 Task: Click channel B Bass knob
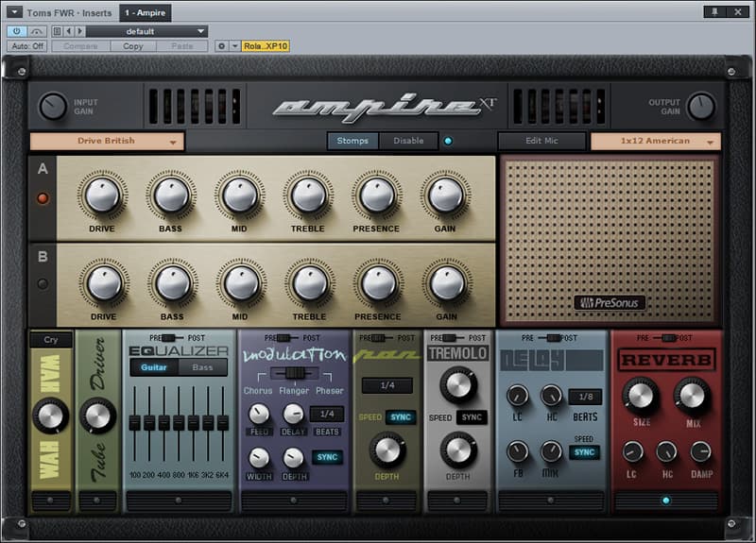173,284
